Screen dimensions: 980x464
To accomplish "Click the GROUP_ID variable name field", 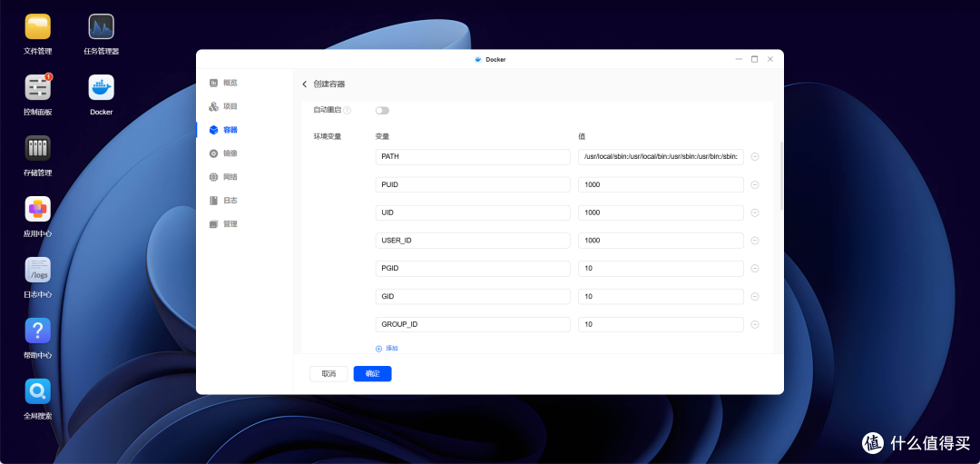I will coord(473,324).
